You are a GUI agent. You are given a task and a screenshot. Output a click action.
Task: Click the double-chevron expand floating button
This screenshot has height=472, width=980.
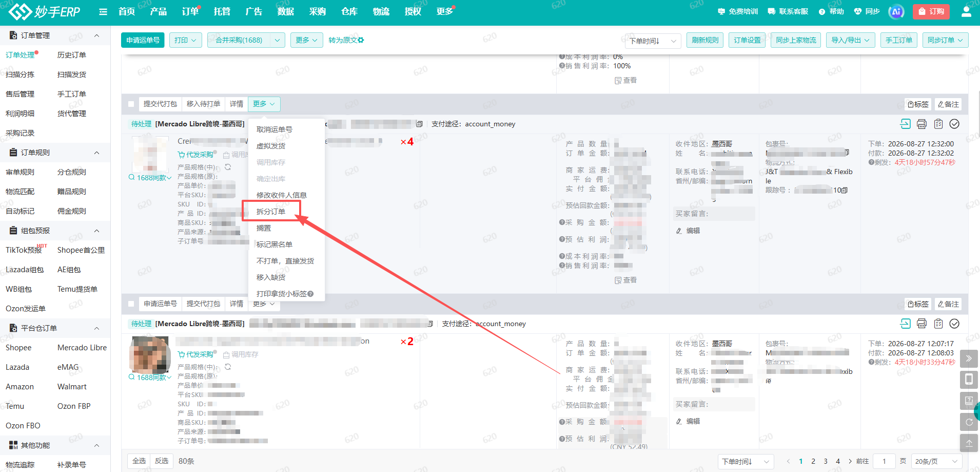click(x=969, y=358)
